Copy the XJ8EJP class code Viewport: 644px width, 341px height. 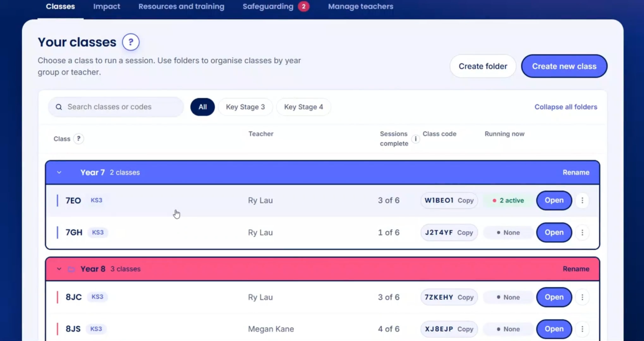(465, 329)
